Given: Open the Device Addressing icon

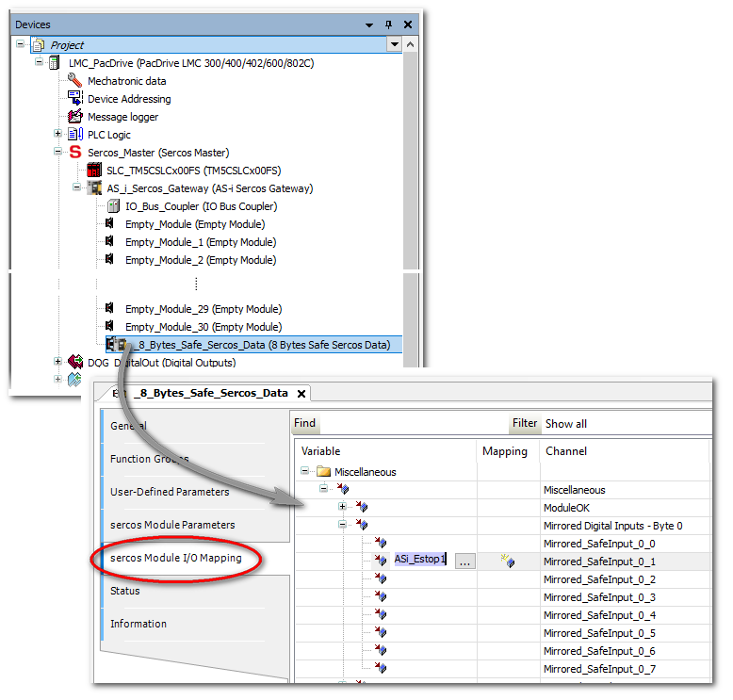Looking at the screenshot, I should click(x=75, y=99).
